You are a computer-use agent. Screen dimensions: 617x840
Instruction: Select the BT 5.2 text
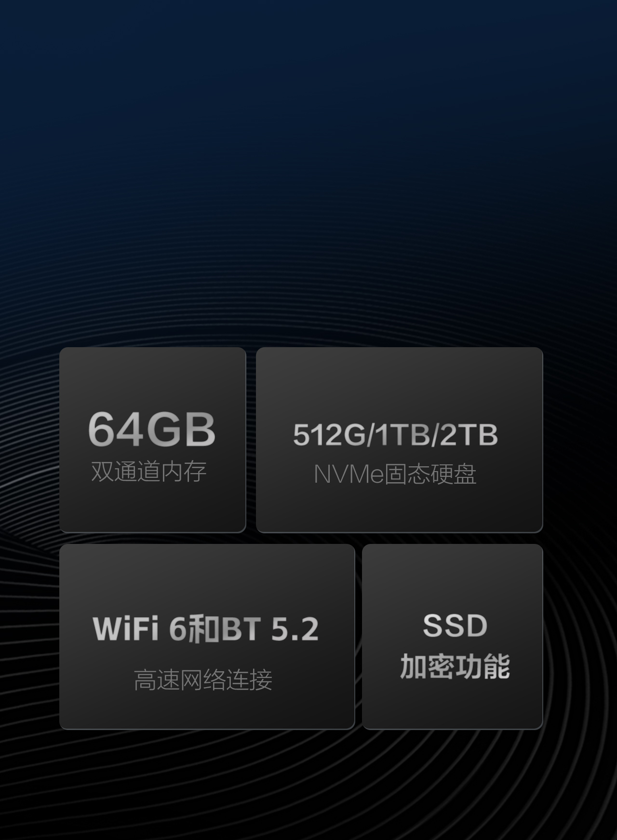270,629
